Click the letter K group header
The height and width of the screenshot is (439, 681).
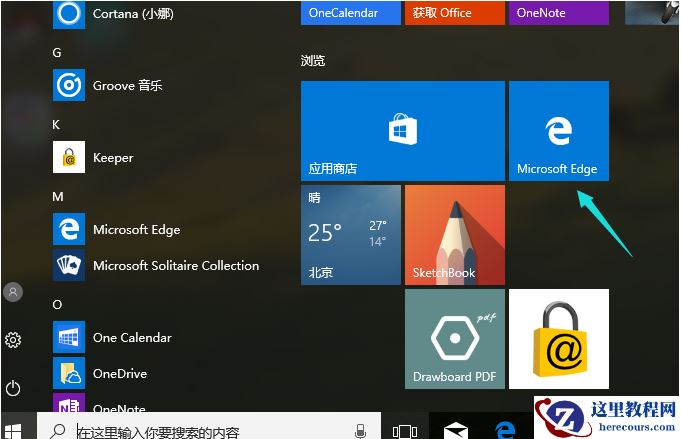pos(56,125)
